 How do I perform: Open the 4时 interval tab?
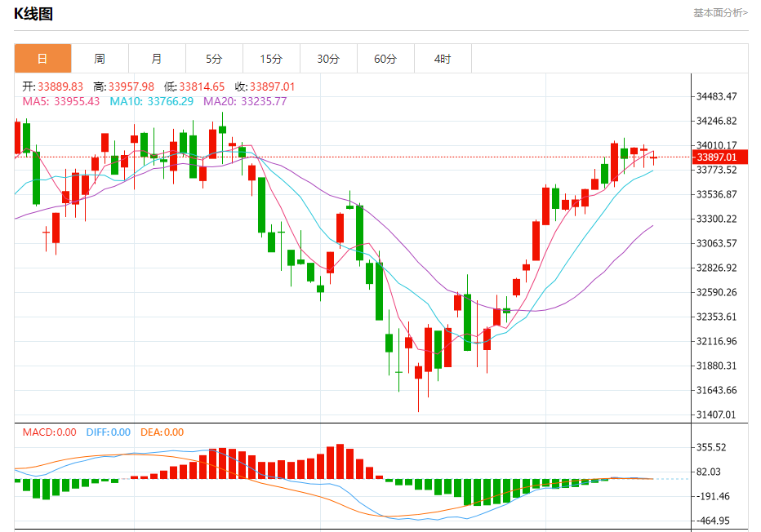tap(443, 59)
